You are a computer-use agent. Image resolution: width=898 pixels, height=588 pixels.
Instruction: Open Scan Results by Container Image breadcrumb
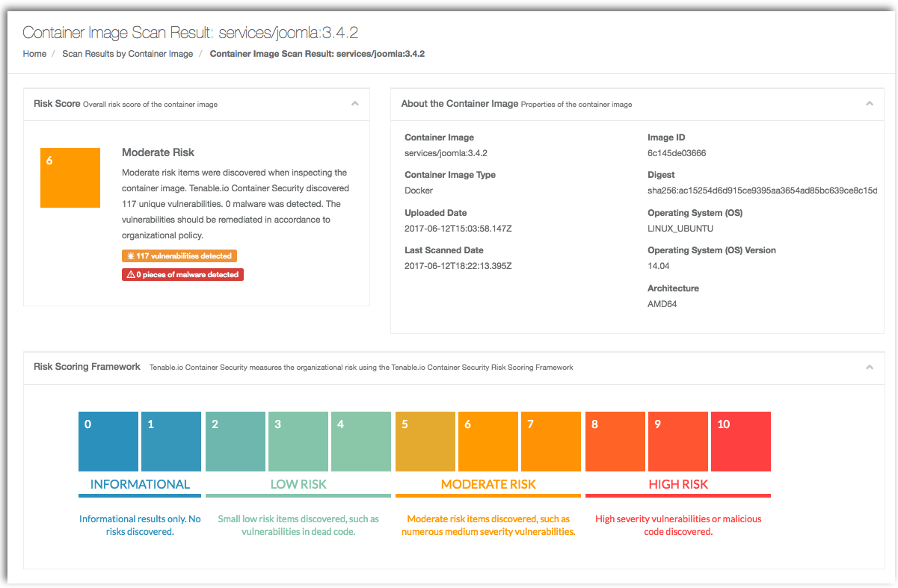point(128,54)
